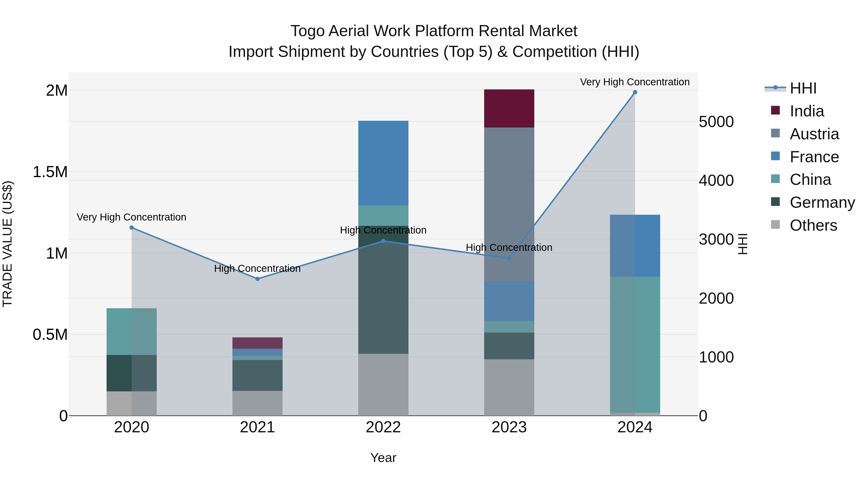This screenshot has height=488, width=868.
Task: Click the India segment of the 2021 bar
Action: 258,343
